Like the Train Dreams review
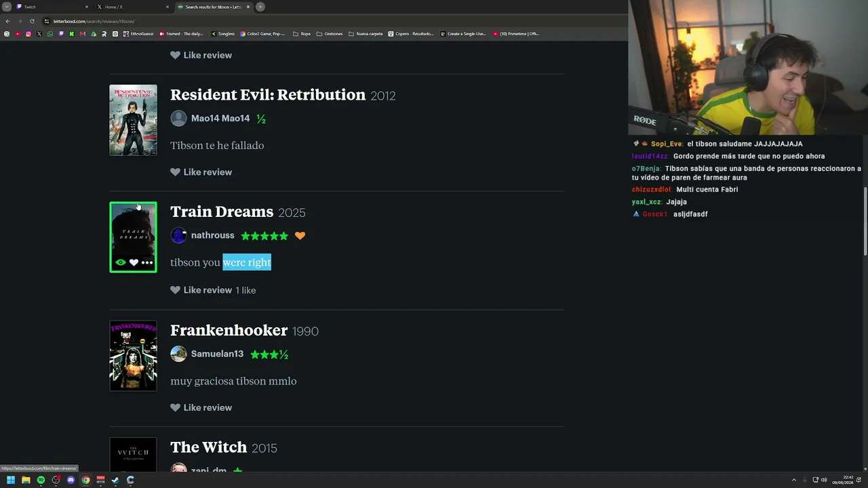868x488 pixels. 201,290
